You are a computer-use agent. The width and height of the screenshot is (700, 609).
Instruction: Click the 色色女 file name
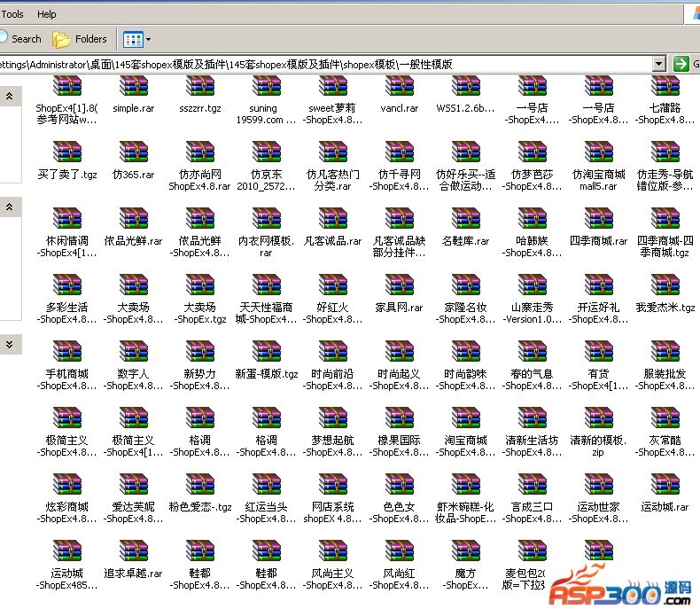click(x=399, y=512)
